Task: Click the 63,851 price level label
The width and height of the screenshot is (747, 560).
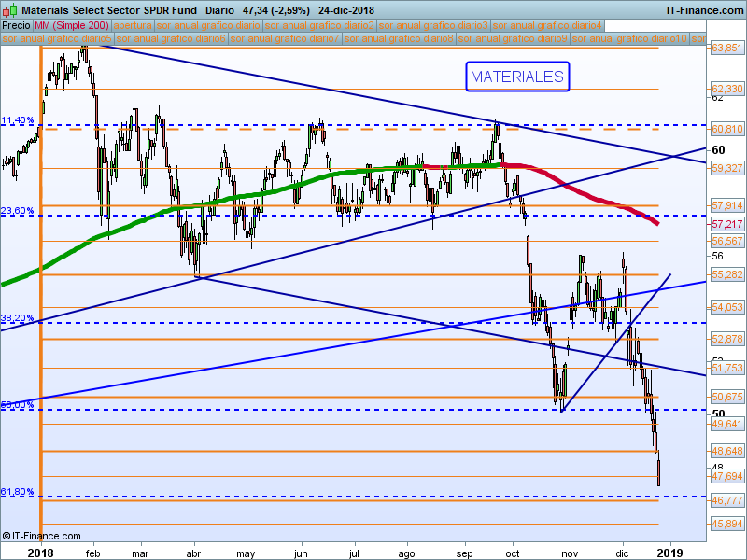Action: (x=727, y=48)
